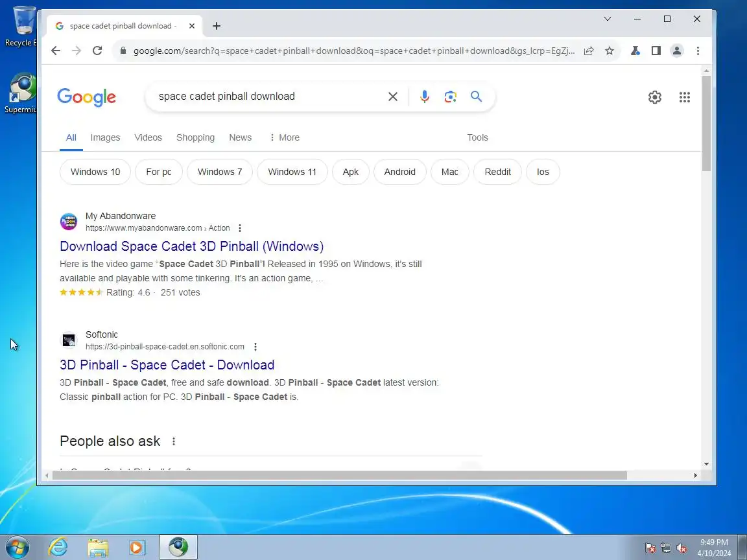Switch to the Shopping tab
This screenshot has height=560, width=747.
tap(195, 137)
